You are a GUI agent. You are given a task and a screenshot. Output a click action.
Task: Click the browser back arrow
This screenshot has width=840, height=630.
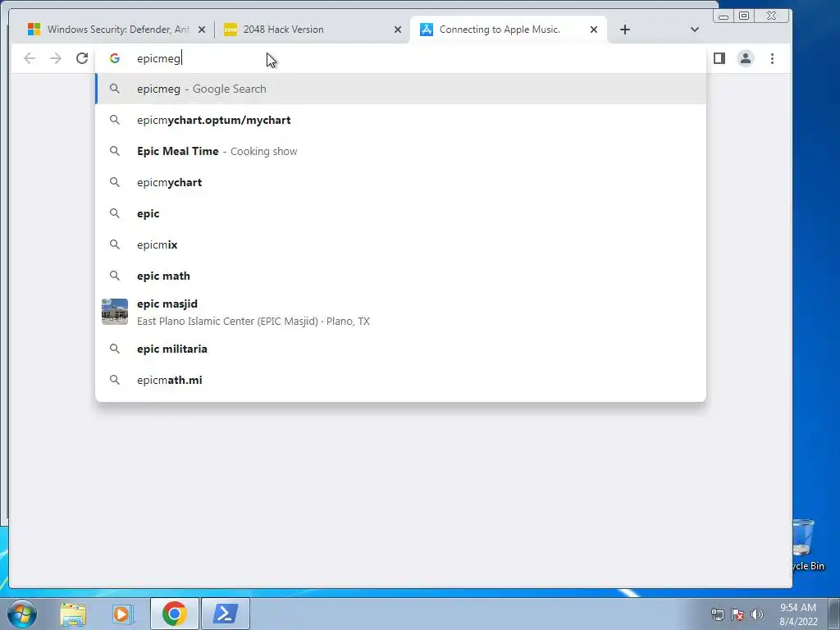30,58
